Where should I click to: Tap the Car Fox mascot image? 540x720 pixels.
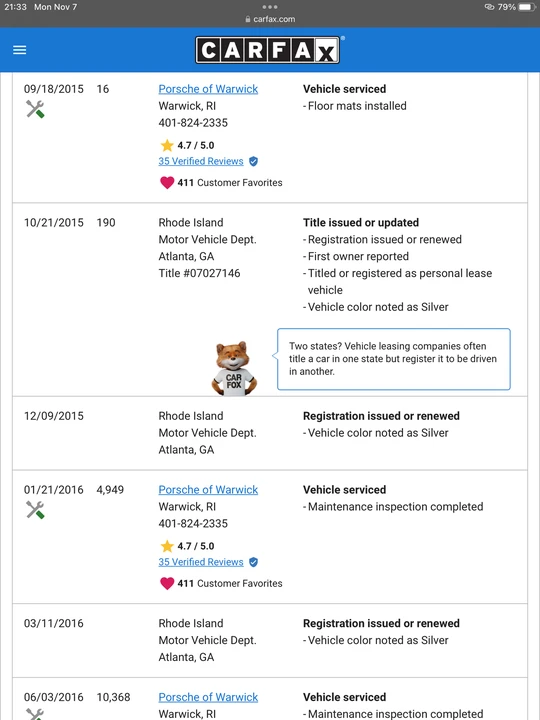(x=234, y=368)
